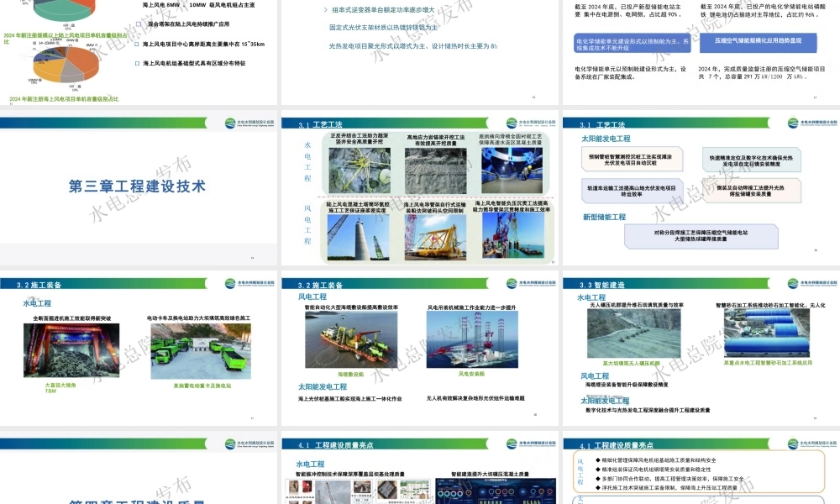Click the logo on the 3.2 施工装备 风电工程 slide
The image size is (840, 504).
click(530, 283)
